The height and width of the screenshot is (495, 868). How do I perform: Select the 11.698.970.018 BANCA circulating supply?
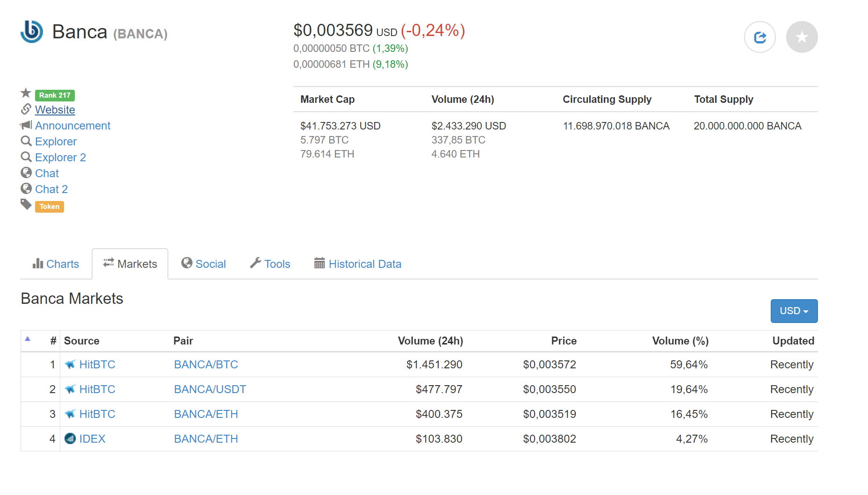(616, 126)
